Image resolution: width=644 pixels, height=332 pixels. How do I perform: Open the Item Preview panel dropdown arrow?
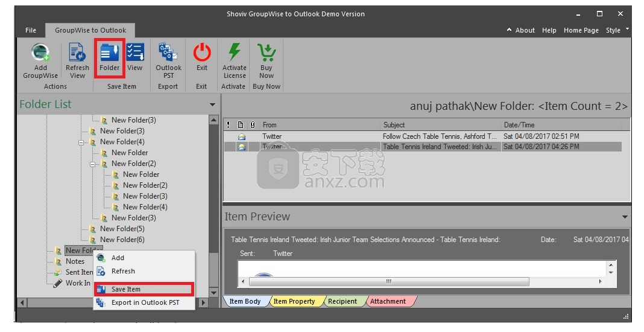[625, 217]
